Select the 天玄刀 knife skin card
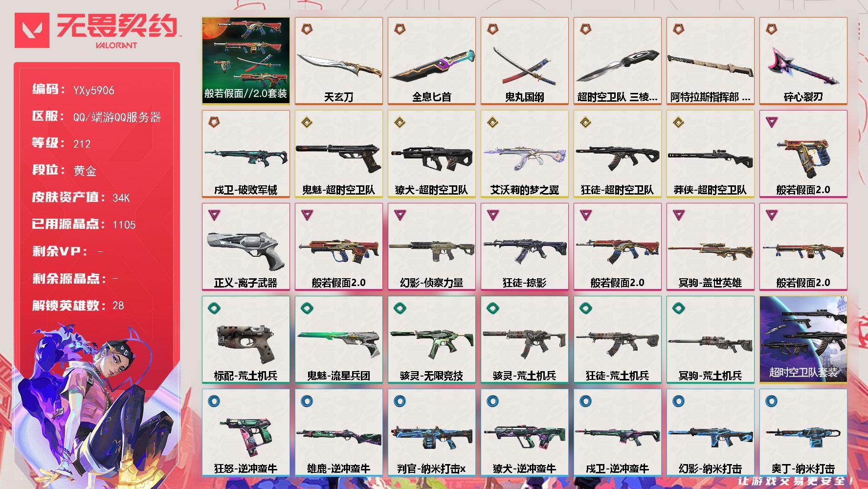 338,61
